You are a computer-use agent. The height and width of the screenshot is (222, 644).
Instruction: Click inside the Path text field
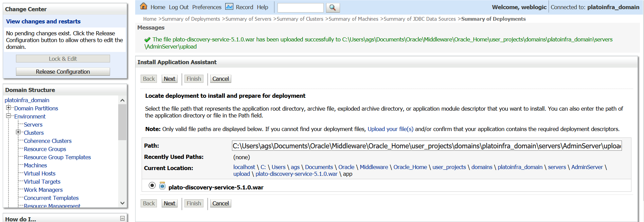click(x=427, y=146)
